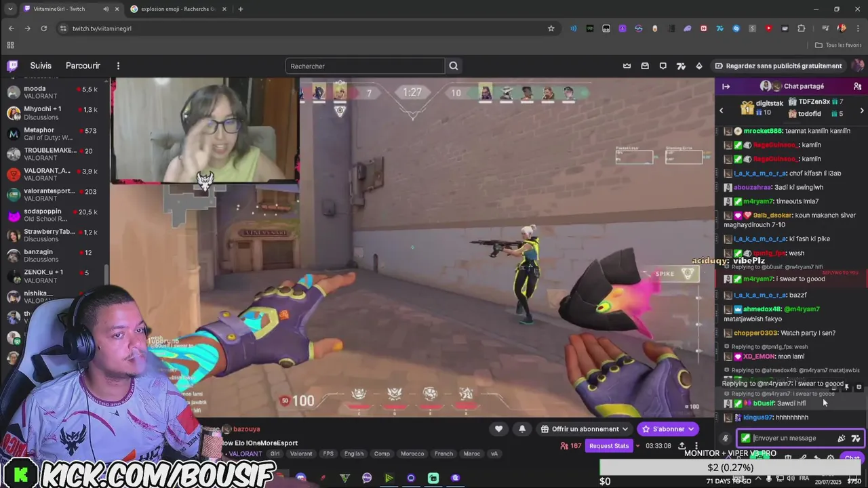868x488 pixels.
Task: Switch to explosion emoji Google tab
Action: [178, 9]
